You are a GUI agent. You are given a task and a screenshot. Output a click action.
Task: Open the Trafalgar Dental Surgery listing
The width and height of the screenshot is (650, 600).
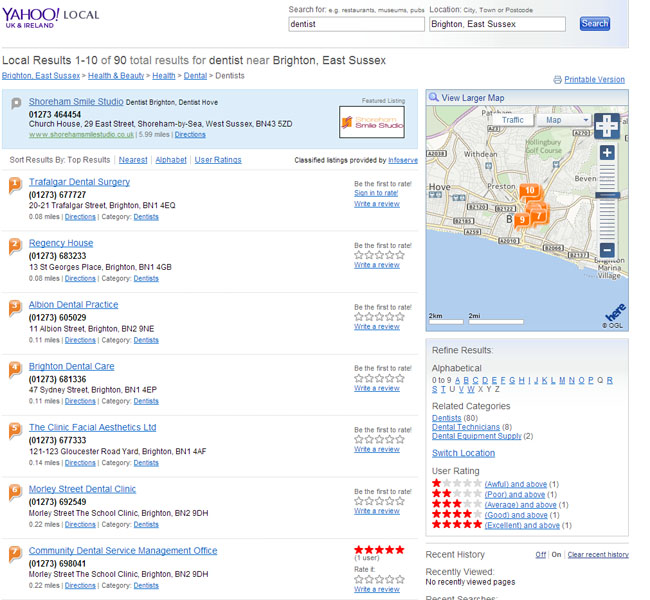tap(79, 182)
